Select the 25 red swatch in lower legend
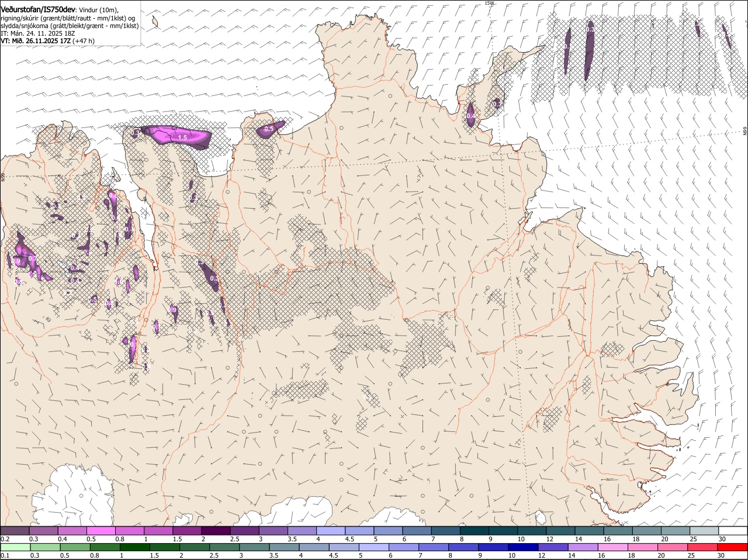This screenshot has height=560, width=748. [x=702, y=547]
